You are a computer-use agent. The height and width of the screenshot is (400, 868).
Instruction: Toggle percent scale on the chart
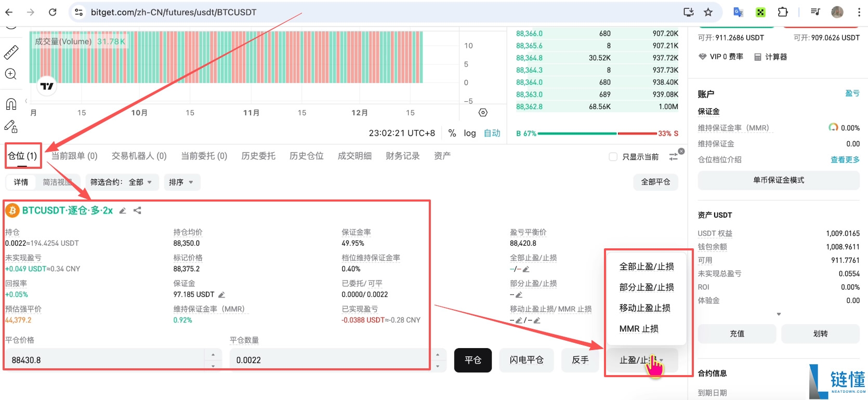[452, 133]
